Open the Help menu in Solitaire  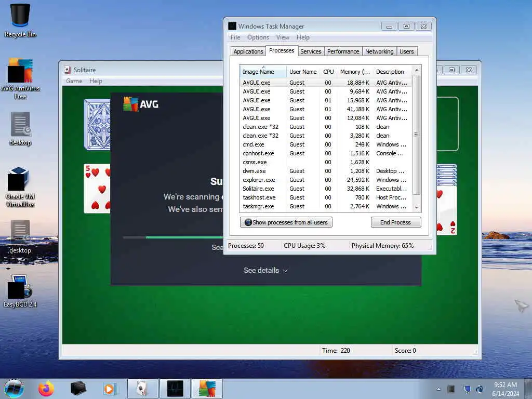click(x=96, y=81)
